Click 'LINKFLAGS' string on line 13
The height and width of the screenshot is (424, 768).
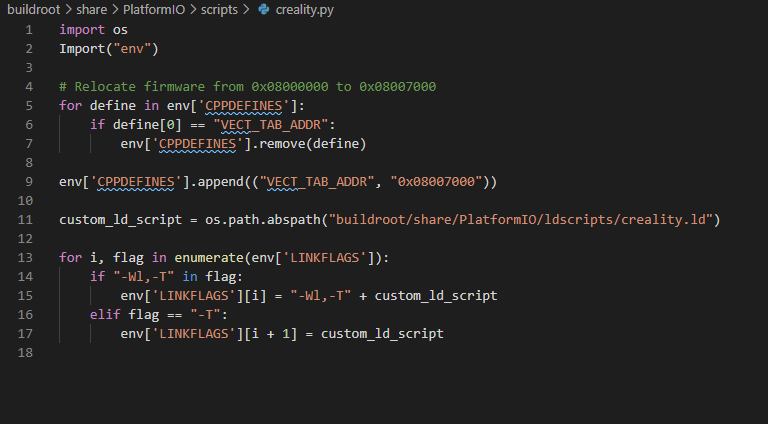click(x=324, y=258)
